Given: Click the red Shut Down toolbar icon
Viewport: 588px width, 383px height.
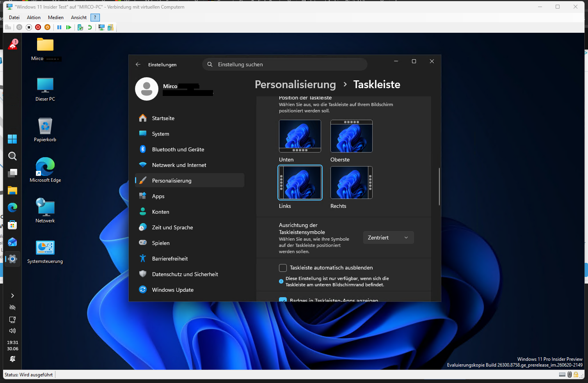Looking at the screenshot, I should click(38, 27).
